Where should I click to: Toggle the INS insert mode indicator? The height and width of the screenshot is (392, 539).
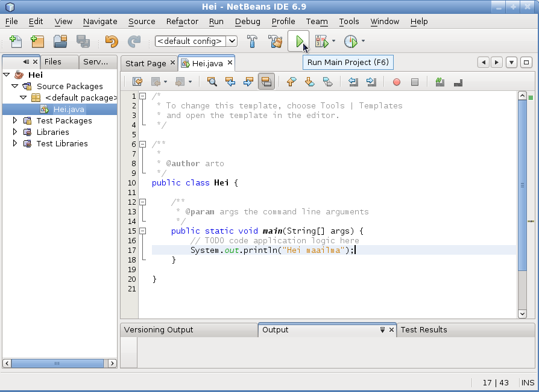(528, 383)
